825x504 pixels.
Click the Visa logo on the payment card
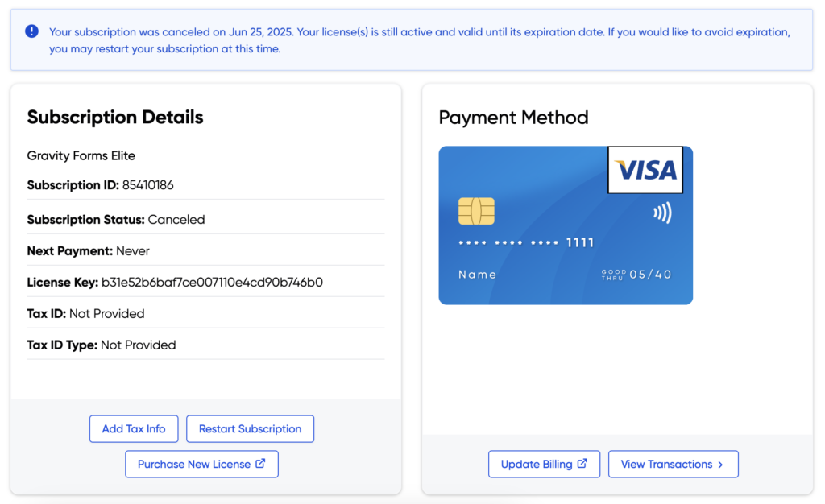coord(645,170)
